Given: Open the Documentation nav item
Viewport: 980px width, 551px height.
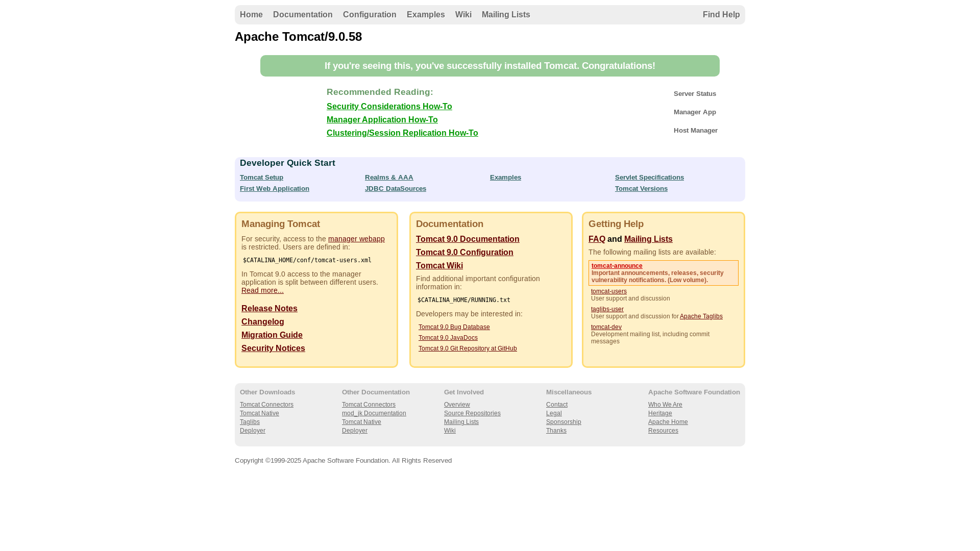Looking at the screenshot, I should pyautogui.click(x=303, y=15).
